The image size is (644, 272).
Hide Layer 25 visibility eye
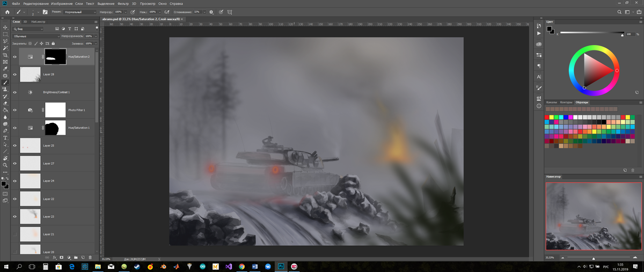[14, 145]
